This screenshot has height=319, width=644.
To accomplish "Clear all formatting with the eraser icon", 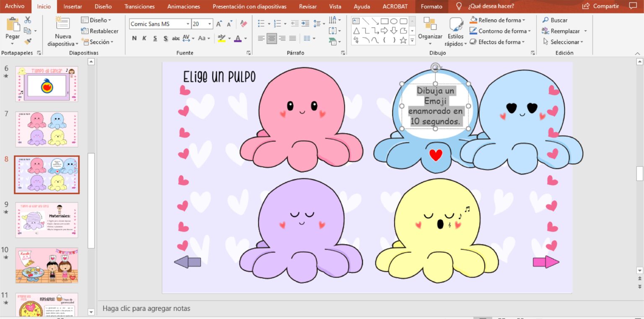I will (244, 24).
